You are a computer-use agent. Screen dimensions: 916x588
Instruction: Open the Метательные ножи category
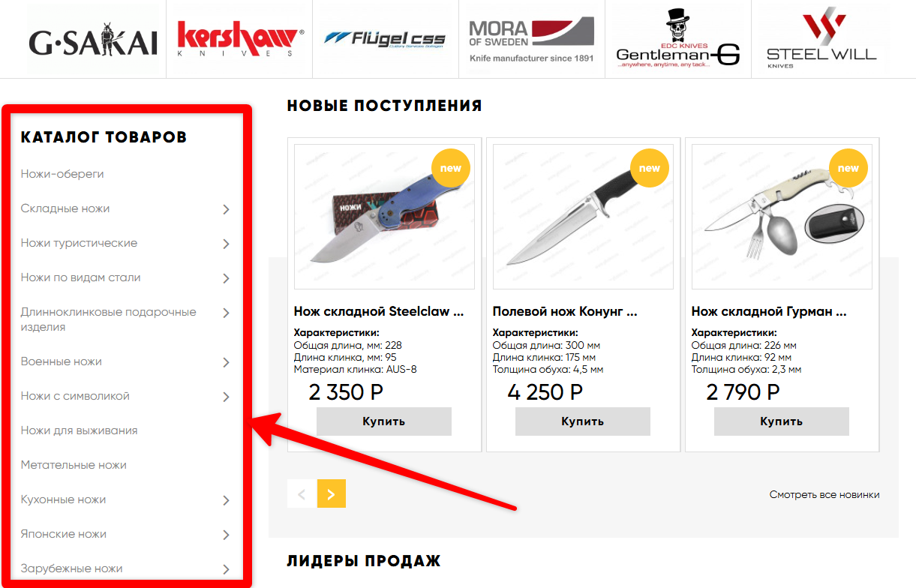(74, 465)
